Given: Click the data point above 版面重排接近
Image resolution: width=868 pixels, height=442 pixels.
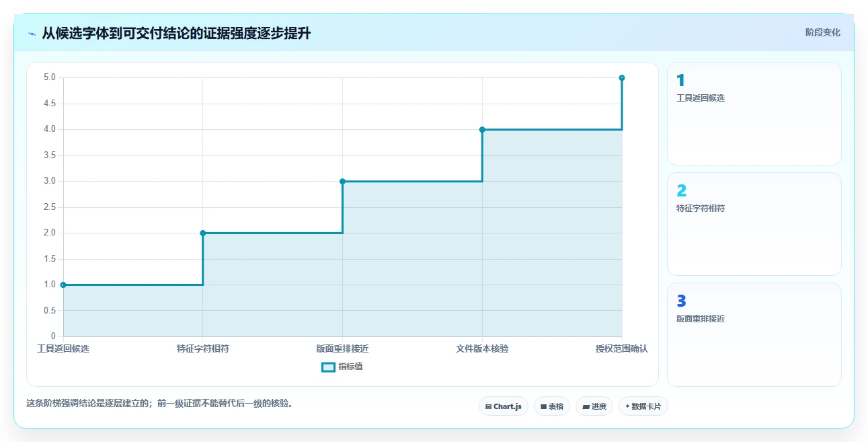Looking at the screenshot, I should tap(342, 181).
